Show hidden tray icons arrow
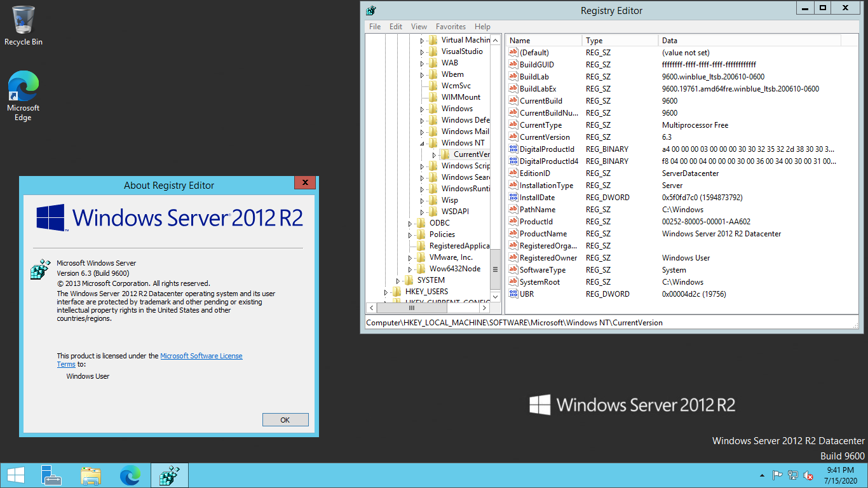This screenshot has height=488, width=868. click(762, 475)
